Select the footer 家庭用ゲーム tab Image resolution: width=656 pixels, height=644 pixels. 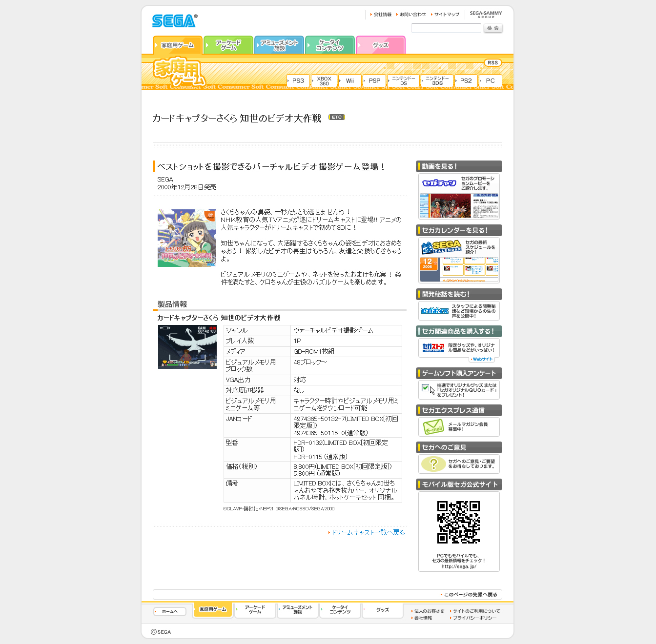click(213, 609)
